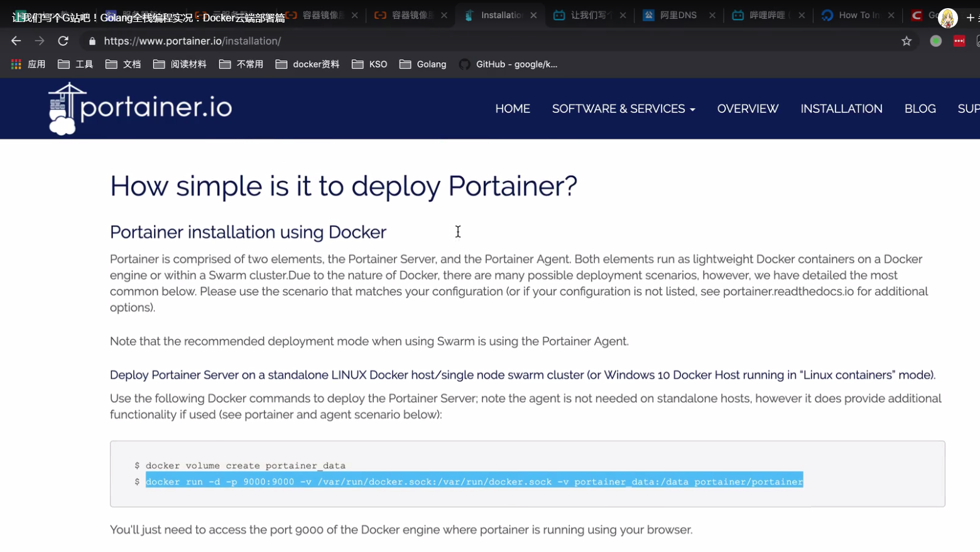980x552 pixels.
Task: Close the 哔哩哔哩 tab
Action: click(802, 15)
